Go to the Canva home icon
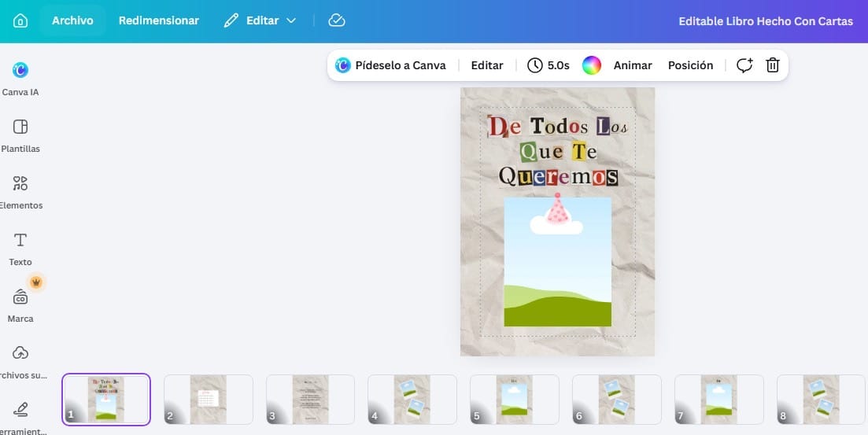The width and height of the screenshot is (868, 435). tap(20, 21)
